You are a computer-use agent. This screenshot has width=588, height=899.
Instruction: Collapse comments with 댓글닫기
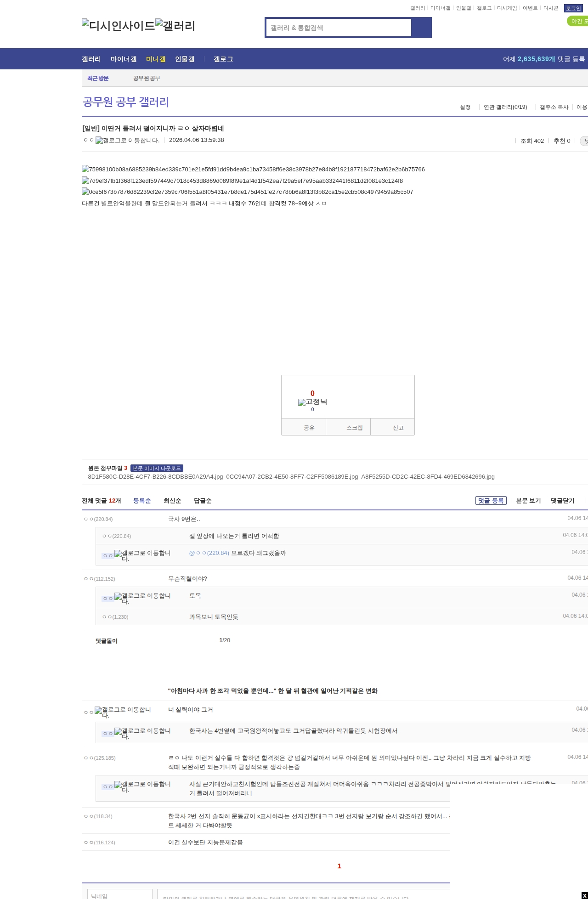click(563, 501)
